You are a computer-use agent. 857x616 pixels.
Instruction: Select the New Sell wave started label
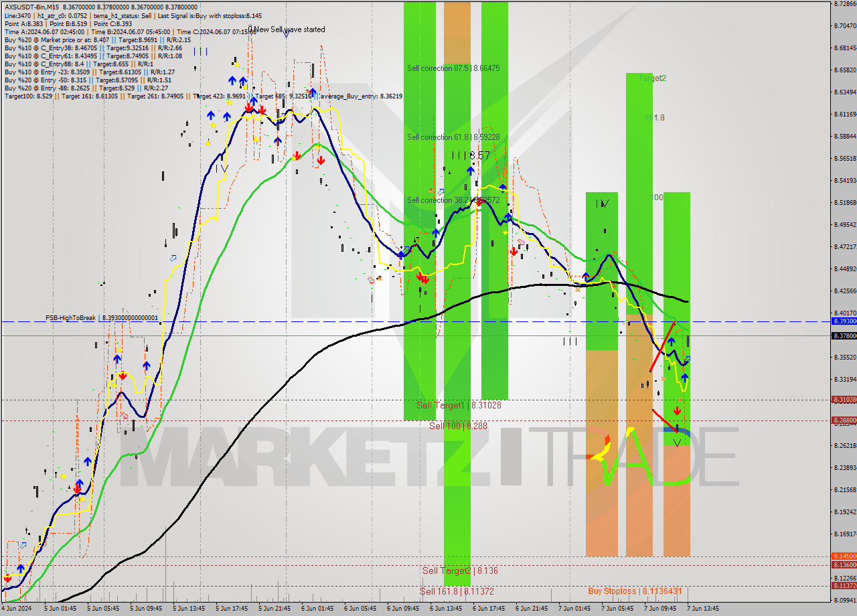pos(289,29)
